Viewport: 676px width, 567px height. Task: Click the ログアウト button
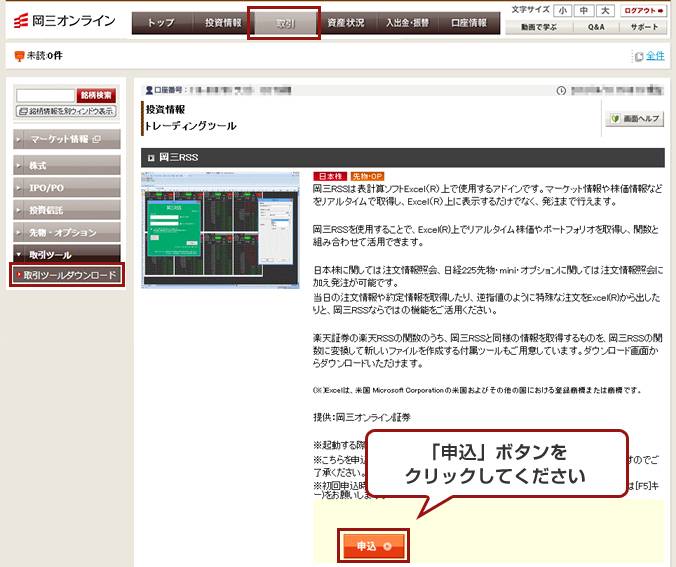click(x=643, y=11)
